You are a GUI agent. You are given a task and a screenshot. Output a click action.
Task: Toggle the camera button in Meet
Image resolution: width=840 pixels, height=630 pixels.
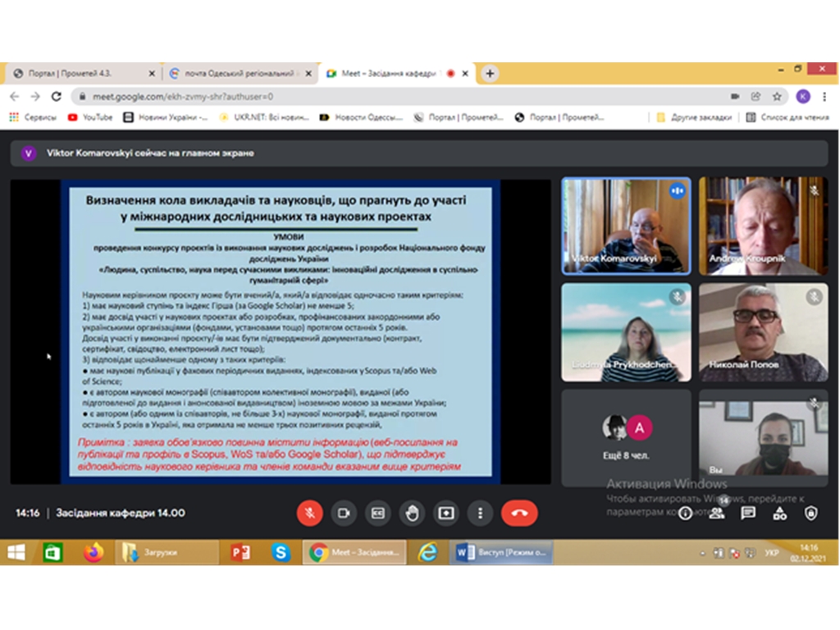pos(344,514)
